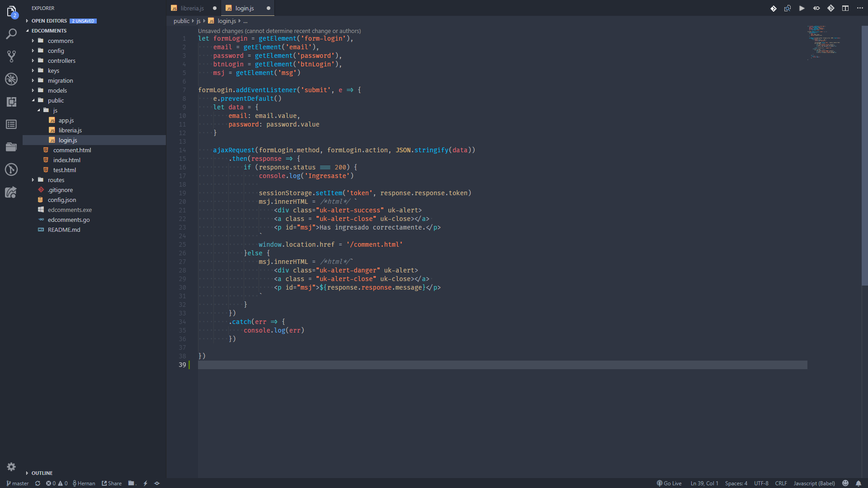Split the editor with the layout icon
Viewport: 868px width, 488px height.
click(x=845, y=8)
